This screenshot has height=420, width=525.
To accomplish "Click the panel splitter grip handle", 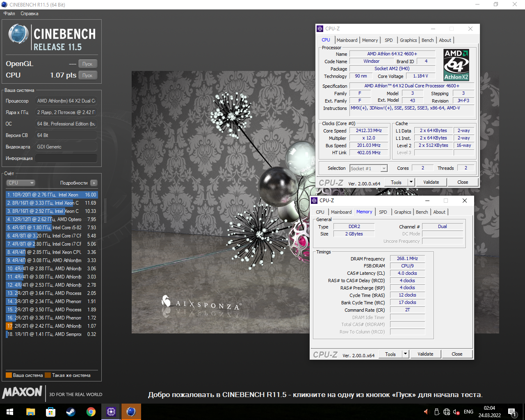I will (x=105, y=211).
